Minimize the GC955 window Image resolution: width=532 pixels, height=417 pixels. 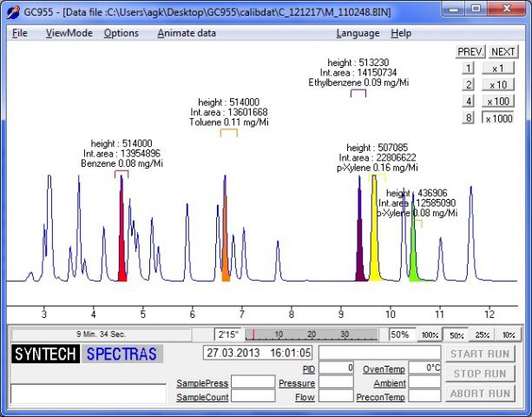click(454, 9)
